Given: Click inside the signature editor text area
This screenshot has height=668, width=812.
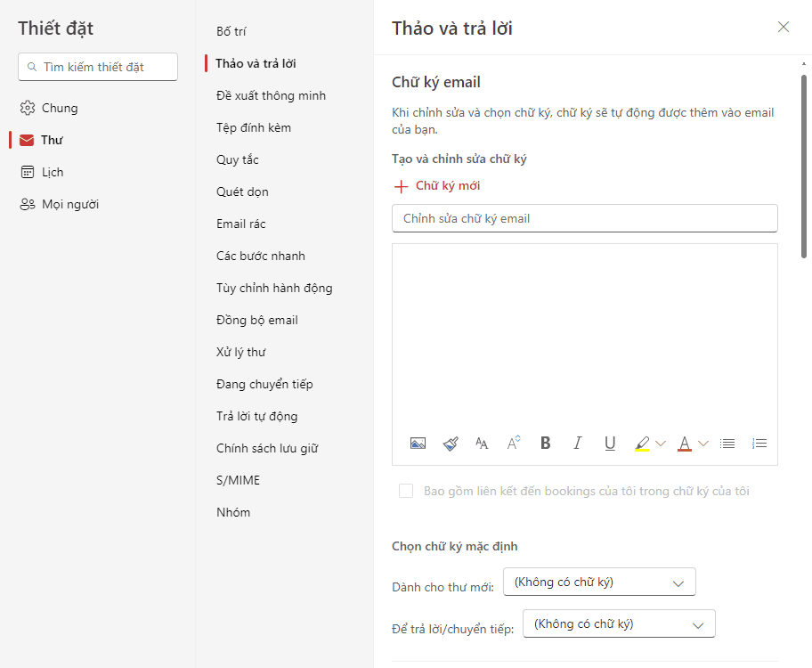Looking at the screenshot, I should [585, 337].
